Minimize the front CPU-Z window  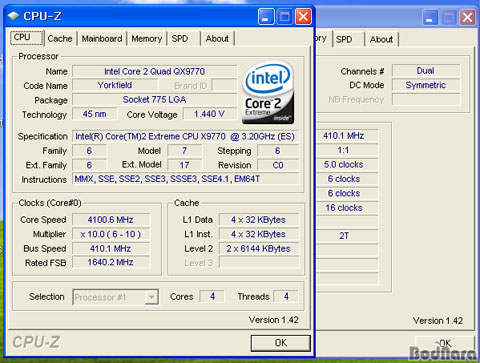coord(266,16)
